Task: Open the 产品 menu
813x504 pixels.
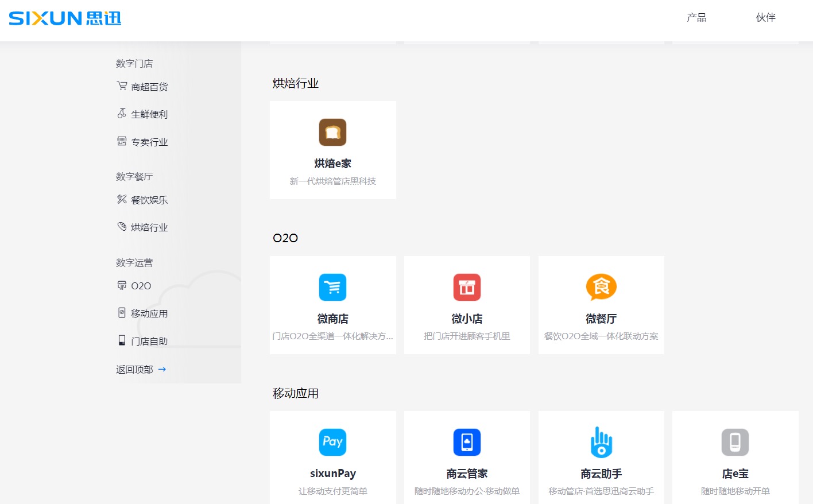Action: pos(696,18)
